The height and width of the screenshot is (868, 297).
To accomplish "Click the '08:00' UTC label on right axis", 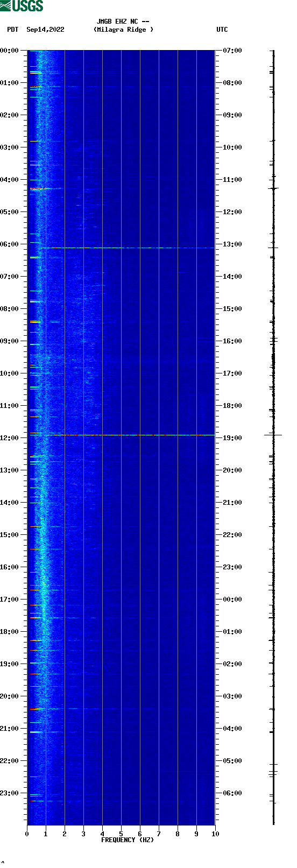I will 232,83.
